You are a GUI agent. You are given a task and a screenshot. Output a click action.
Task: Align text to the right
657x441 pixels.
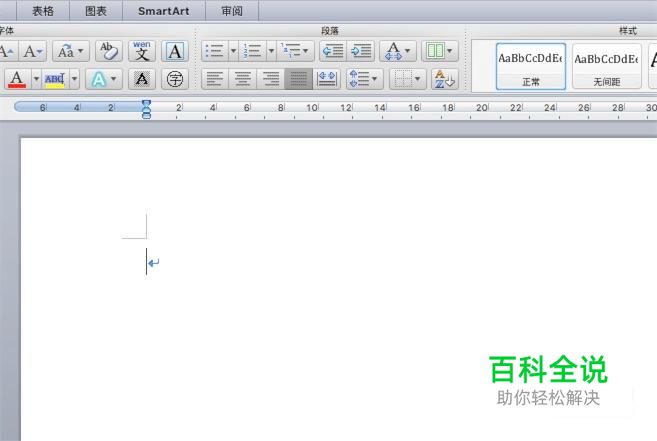point(271,79)
